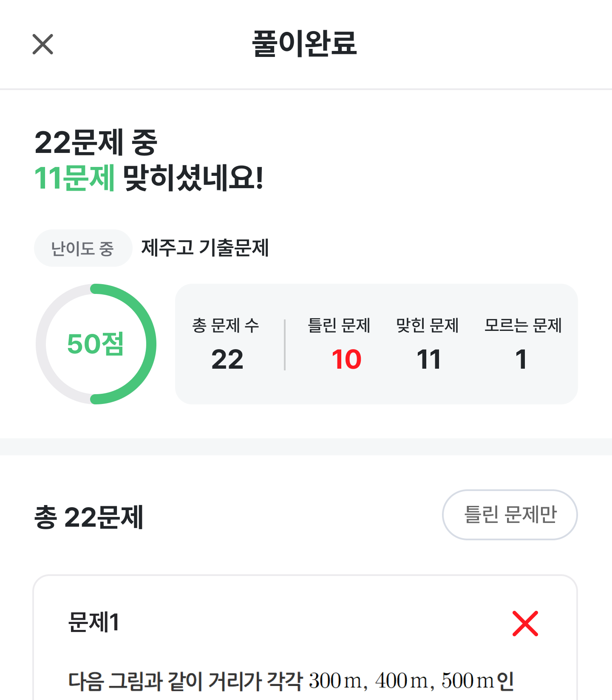Select the 난이도 중 difficulty badge
Viewport: 612px width, 700px height.
pyautogui.click(x=83, y=248)
